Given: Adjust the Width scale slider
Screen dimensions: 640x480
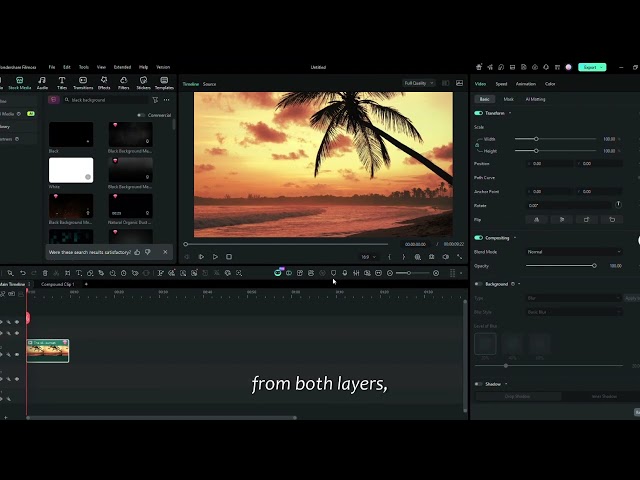Looking at the screenshot, I should coord(556,139).
